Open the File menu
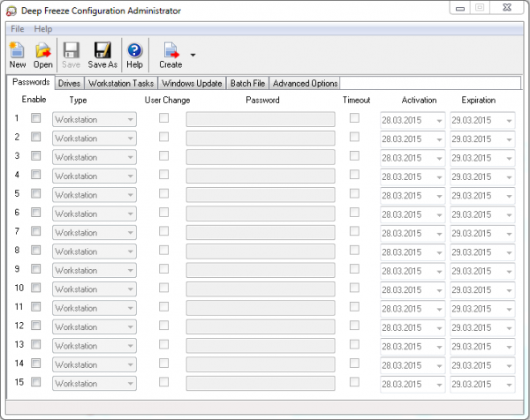This screenshot has width=530, height=420. pos(18,29)
